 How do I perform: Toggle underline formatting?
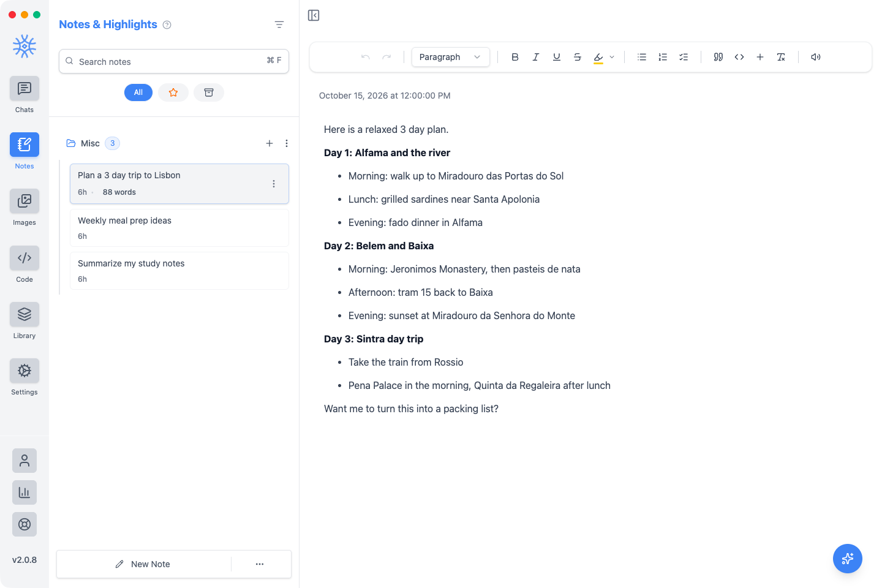(x=557, y=57)
